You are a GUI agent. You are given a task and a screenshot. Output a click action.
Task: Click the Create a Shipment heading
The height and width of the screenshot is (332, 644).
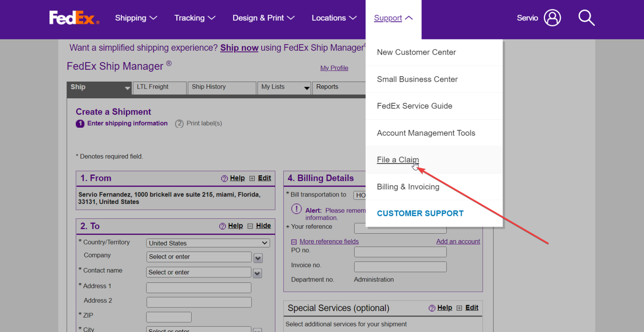pyautogui.click(x=114, y=112)
